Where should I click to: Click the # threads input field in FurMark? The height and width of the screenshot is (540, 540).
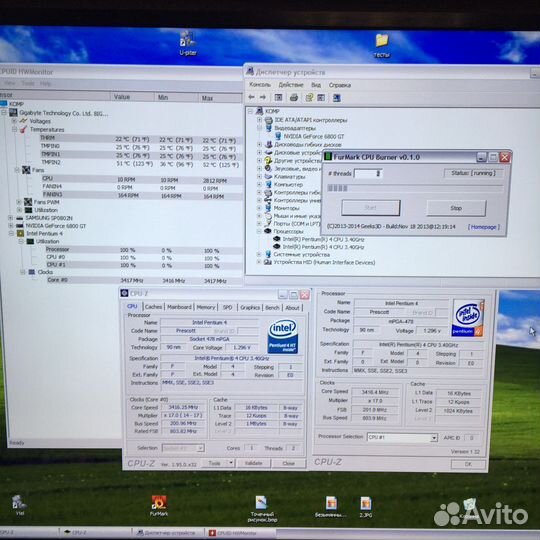point(369,174)
